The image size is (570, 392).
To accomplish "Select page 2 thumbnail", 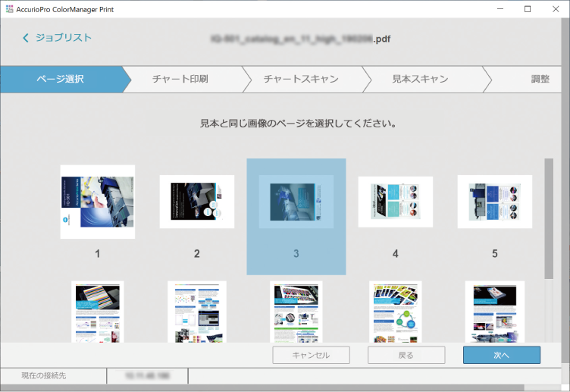I will (x=197, y=202).
